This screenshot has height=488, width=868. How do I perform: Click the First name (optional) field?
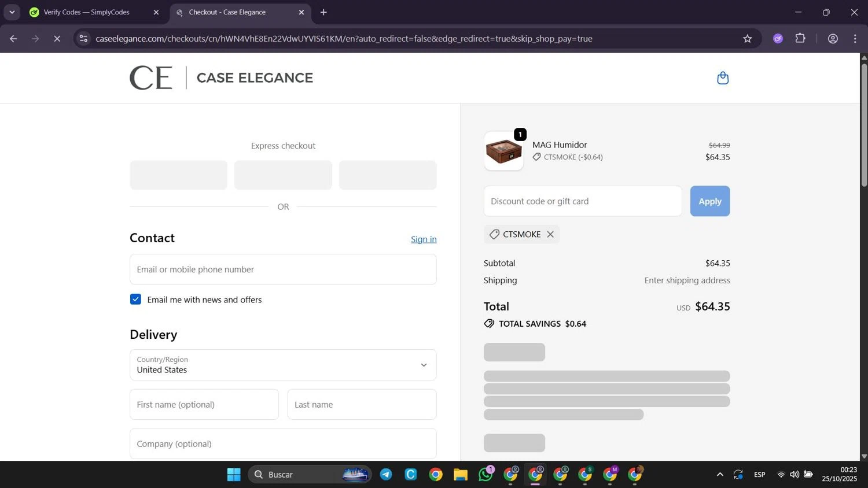(x=204, y=405)
